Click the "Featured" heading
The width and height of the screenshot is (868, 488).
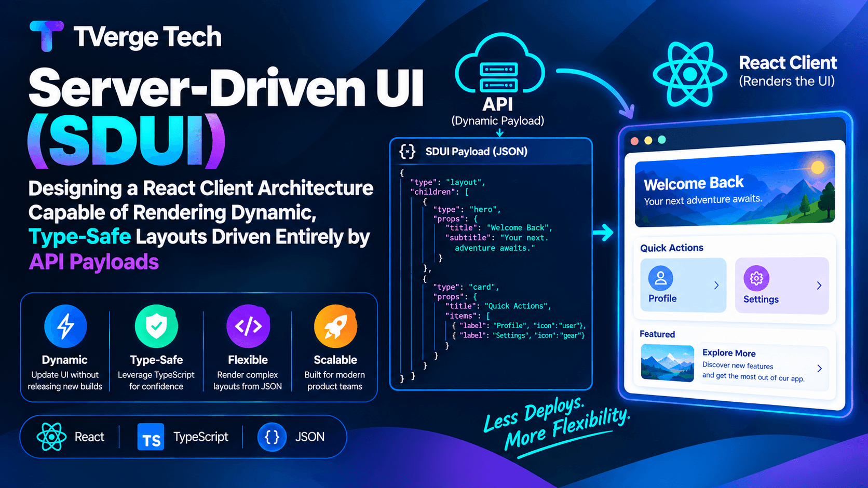pos(657,334)
